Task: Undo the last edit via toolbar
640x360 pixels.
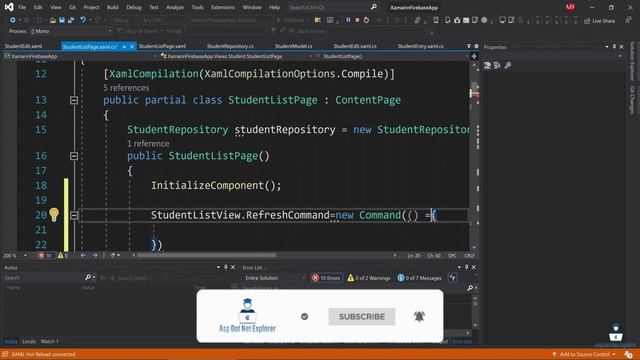Action: (x=83, y=20)
